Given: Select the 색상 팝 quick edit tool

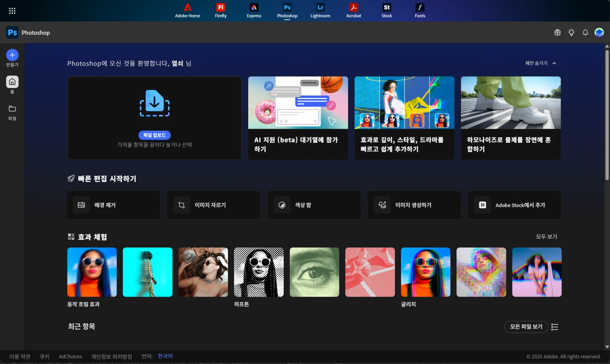Looking at the screenshot, I should 314,205.
